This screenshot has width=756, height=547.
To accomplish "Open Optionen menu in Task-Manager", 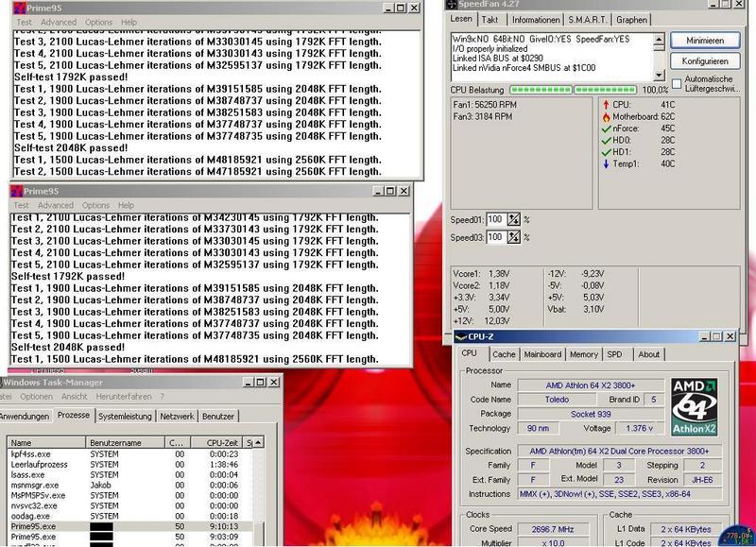I will pos(36,397).
